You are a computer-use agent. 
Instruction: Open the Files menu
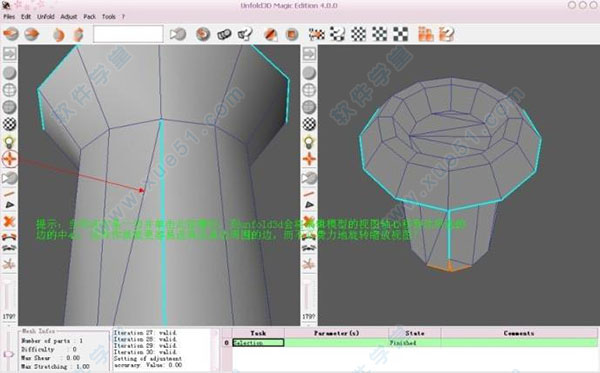click(9, 17)
